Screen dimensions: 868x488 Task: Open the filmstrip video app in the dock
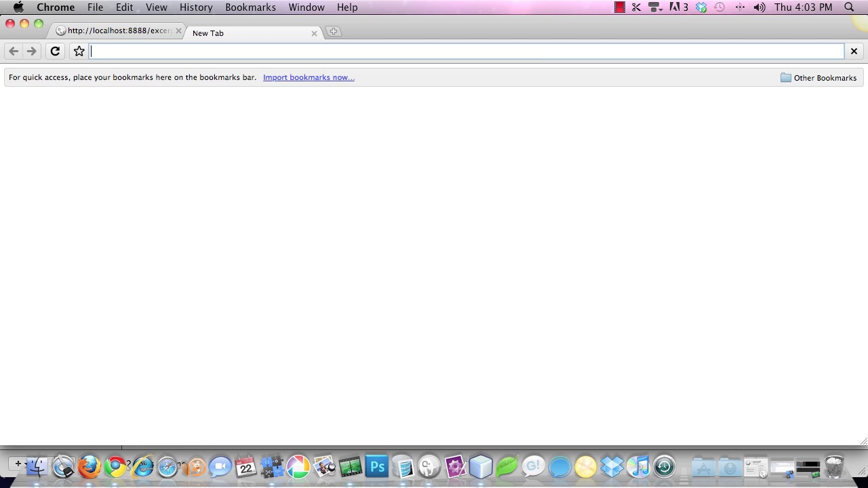pos(350,466)
